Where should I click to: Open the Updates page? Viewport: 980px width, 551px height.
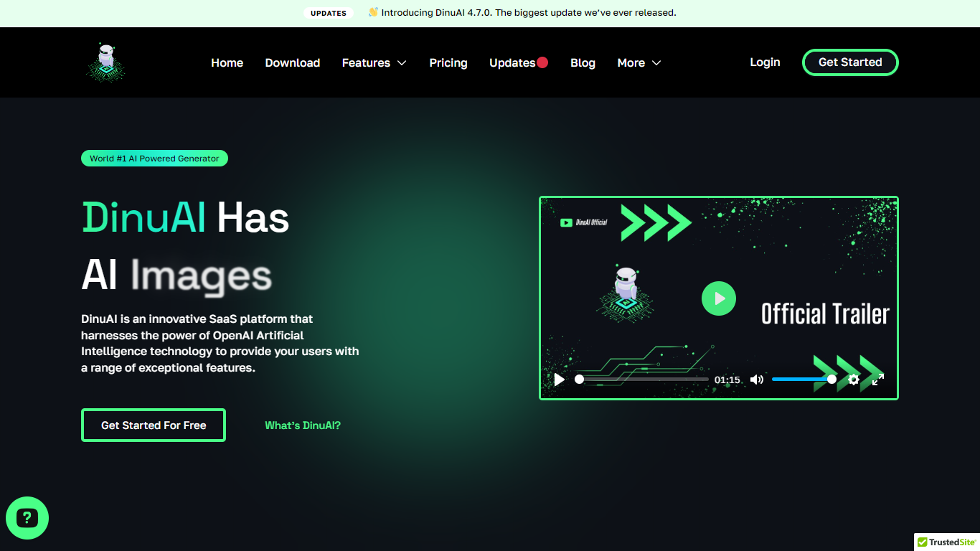click(x=512, y=63)
